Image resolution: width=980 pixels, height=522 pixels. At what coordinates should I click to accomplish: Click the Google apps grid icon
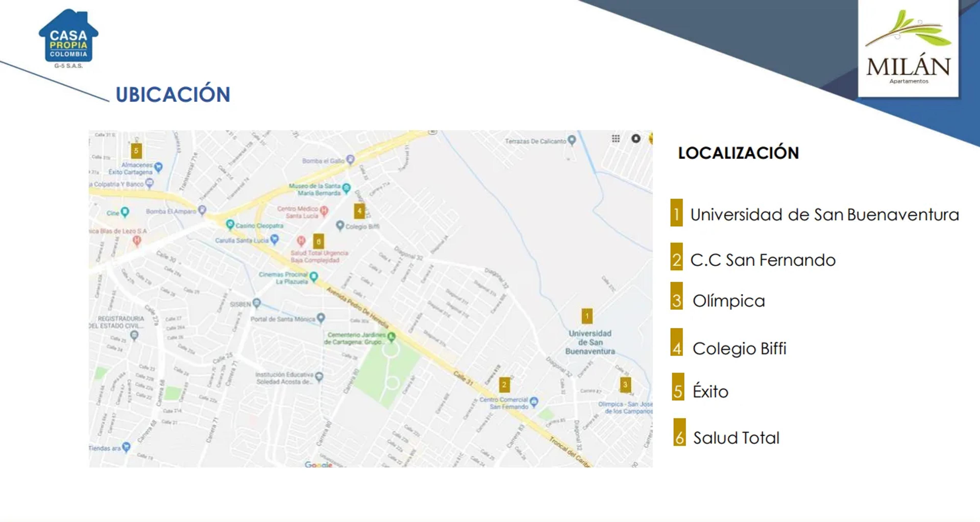(616, 139)
